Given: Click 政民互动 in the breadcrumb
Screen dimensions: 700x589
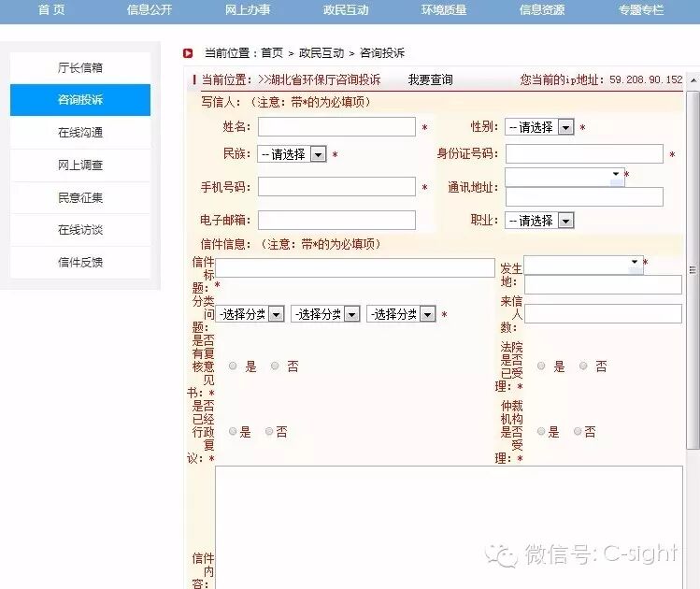Looking at the screenshot, I should (321, 53).
